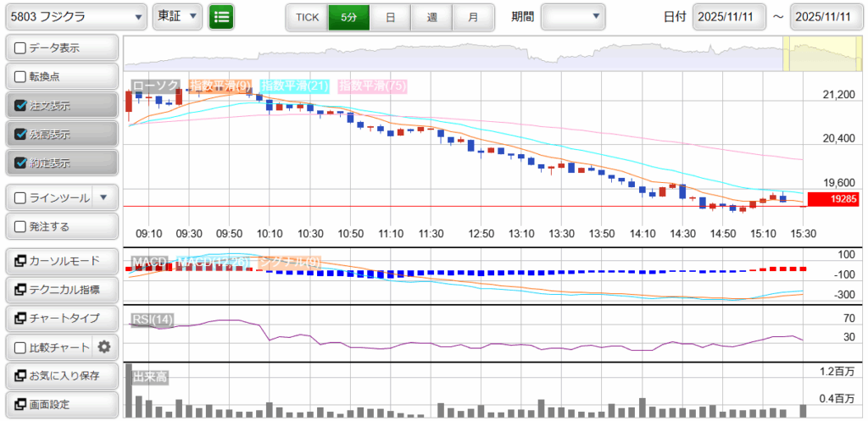
Task: Enable the データ表示 checkbox
Action: pyautogui.click(x=21, y=48)
